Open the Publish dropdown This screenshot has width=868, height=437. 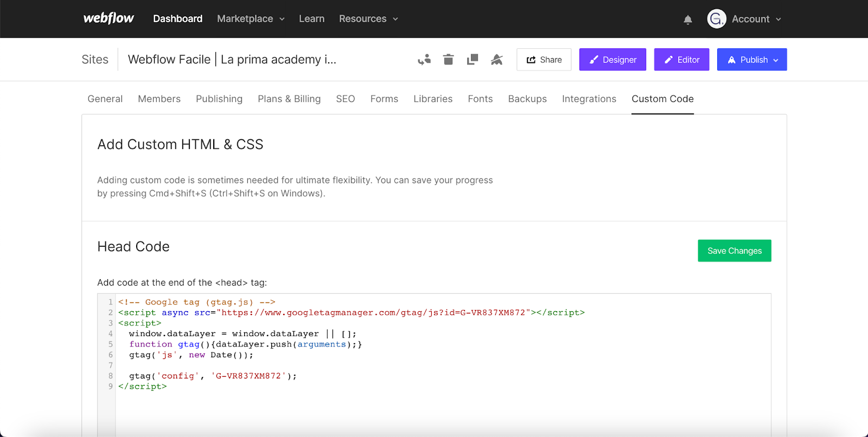click(752, 60)
